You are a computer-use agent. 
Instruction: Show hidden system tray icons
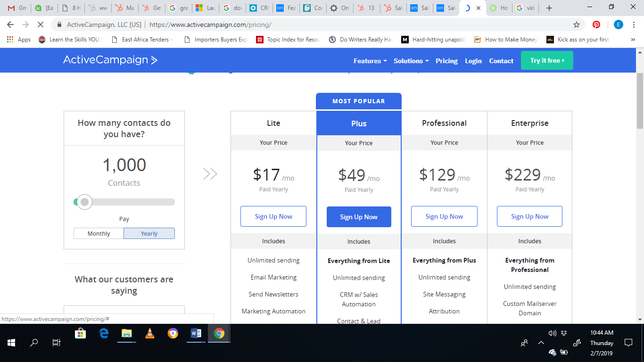(x=541, y=343)
